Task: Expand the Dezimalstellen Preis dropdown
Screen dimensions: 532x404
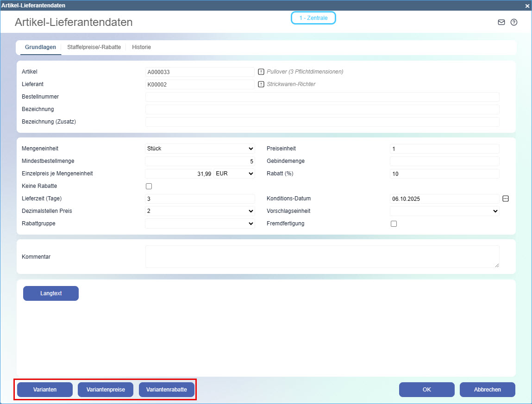Action: coord(200,211)
